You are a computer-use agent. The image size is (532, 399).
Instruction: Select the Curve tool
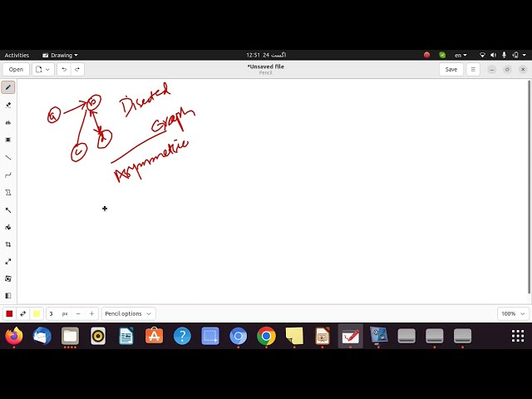pyautogui.click(x=8, y=175)
